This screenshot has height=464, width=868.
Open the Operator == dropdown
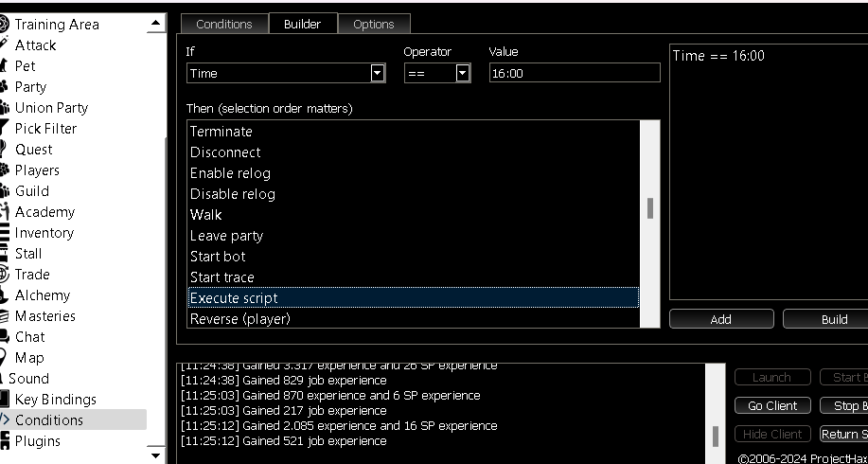(462, 73)
